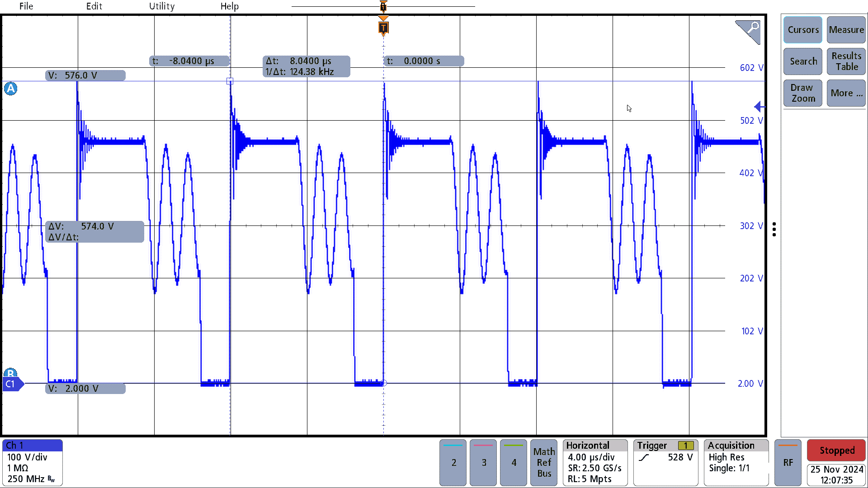This screenshot has height=488, width=868.
Task: Click the ΔV 574.0 V readout
Action: pyautogui.click(x=94, y=232)
